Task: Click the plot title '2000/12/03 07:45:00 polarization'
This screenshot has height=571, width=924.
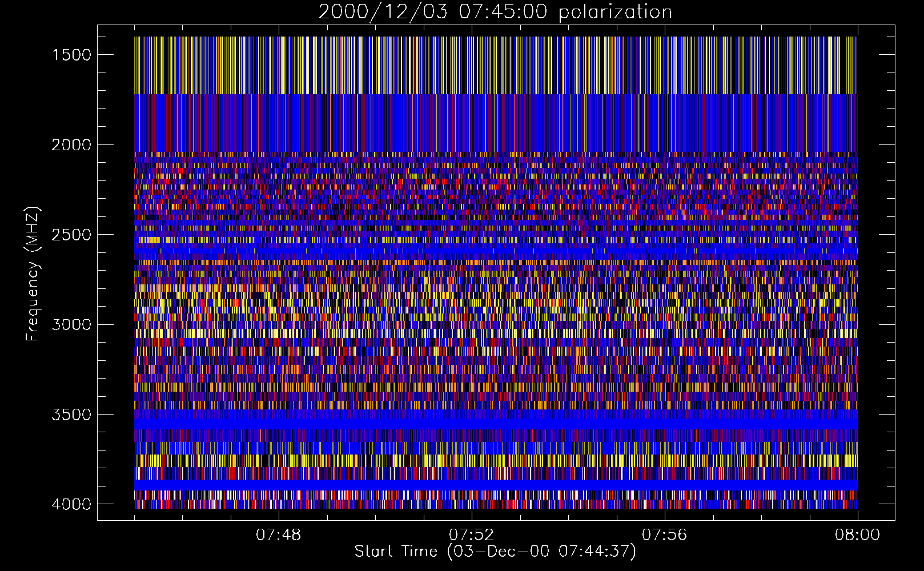Action: (495, 12)
